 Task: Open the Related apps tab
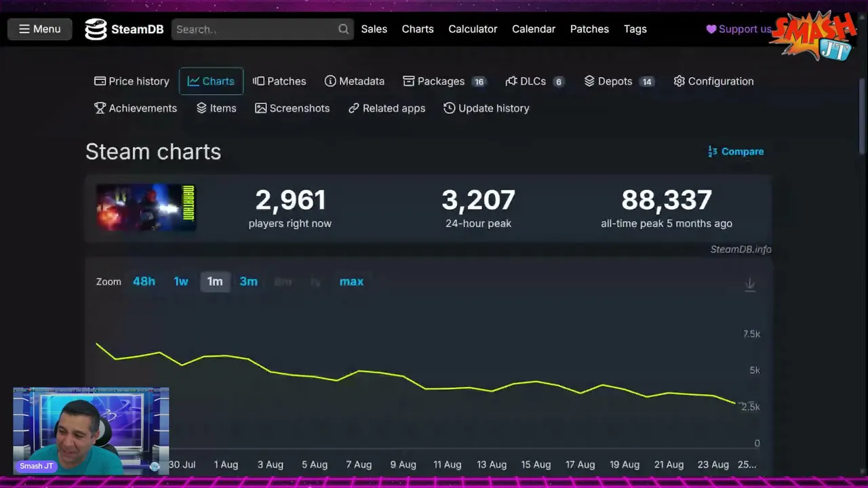[x=387, y=108]
